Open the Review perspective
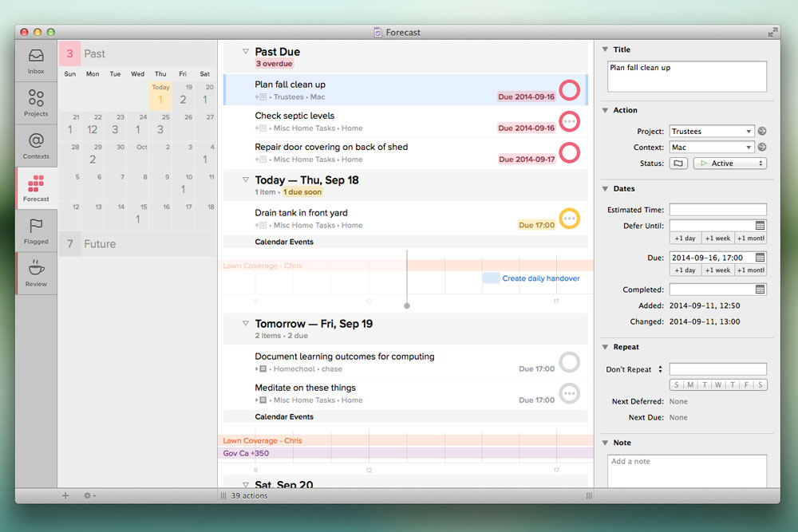798x532 pixels. click(x=36, y=274)
